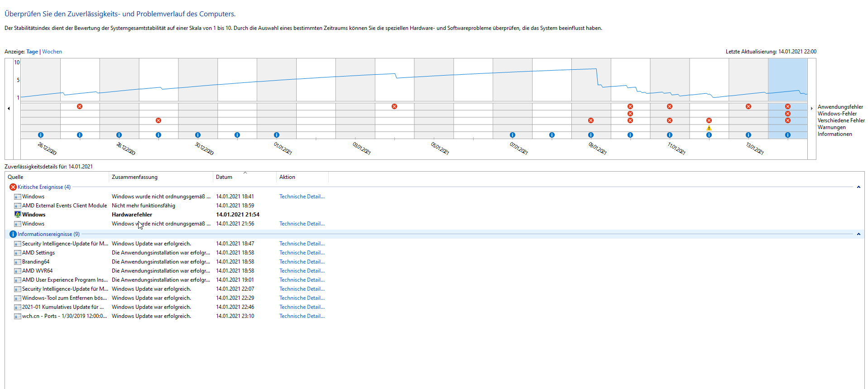
Task: Select miscellaneous error icon in 29.12.2020 column
Action: coord(158,120)
